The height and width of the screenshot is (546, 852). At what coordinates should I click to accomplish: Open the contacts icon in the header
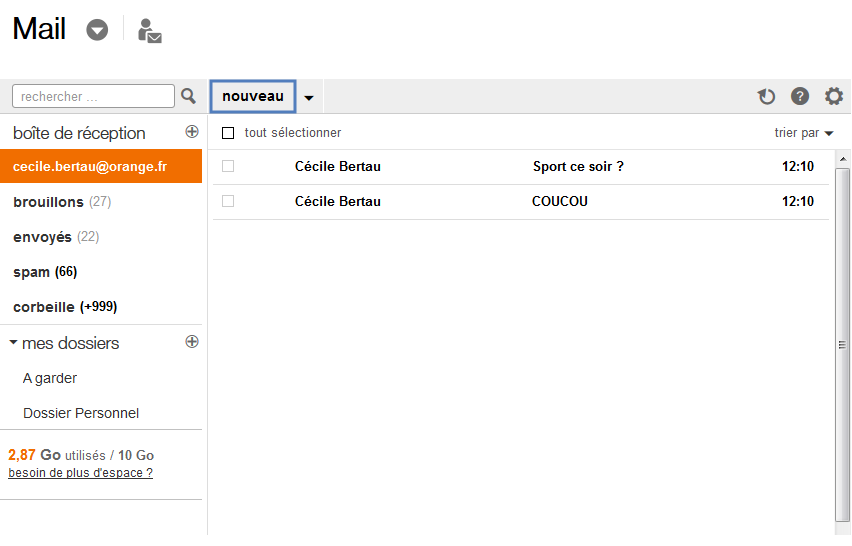coord(149,31)
